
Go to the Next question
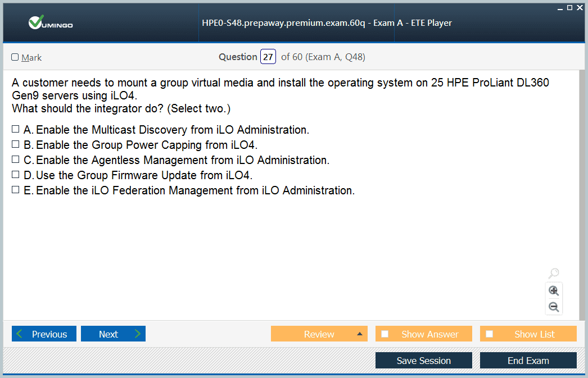click(x=113, y=334)
